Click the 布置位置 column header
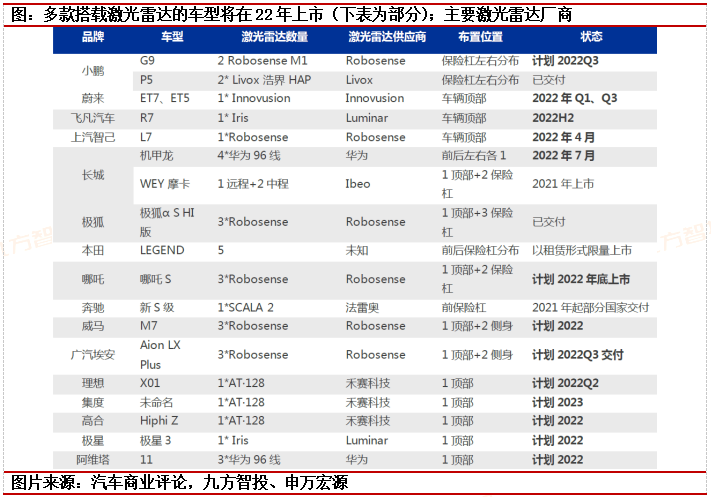Screen dimensions: 711x497 click(x=481, y=37)
